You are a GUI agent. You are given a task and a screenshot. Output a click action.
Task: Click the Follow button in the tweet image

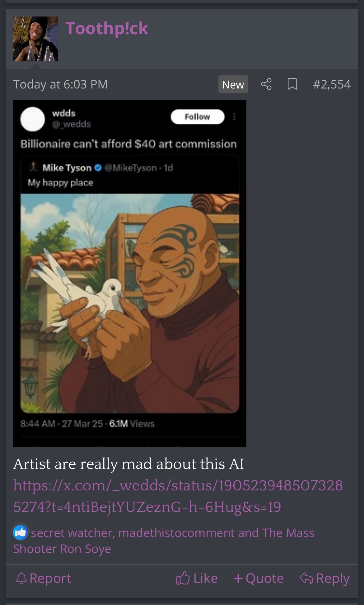[197, 117]
